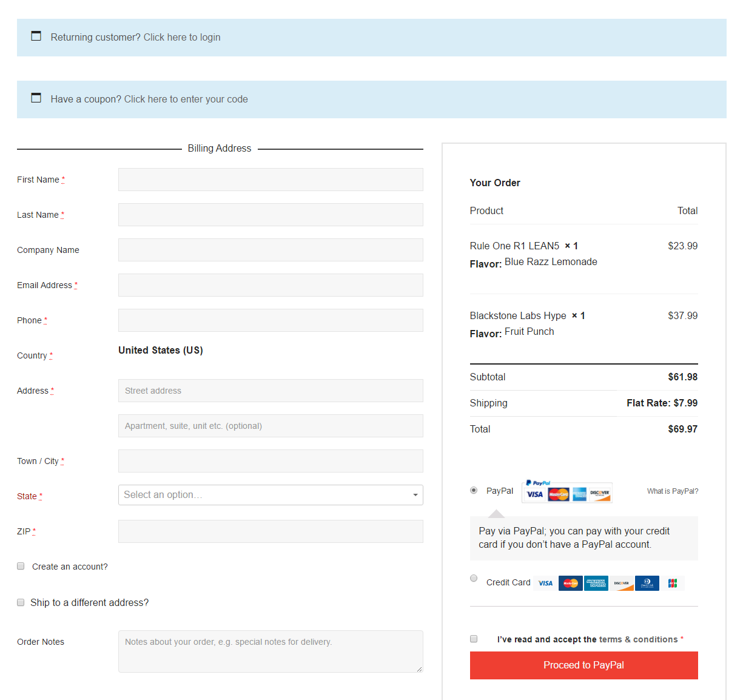Click the Visa icon in Credit Card row
The image size is (743, 700).
(x=545, y=583)
